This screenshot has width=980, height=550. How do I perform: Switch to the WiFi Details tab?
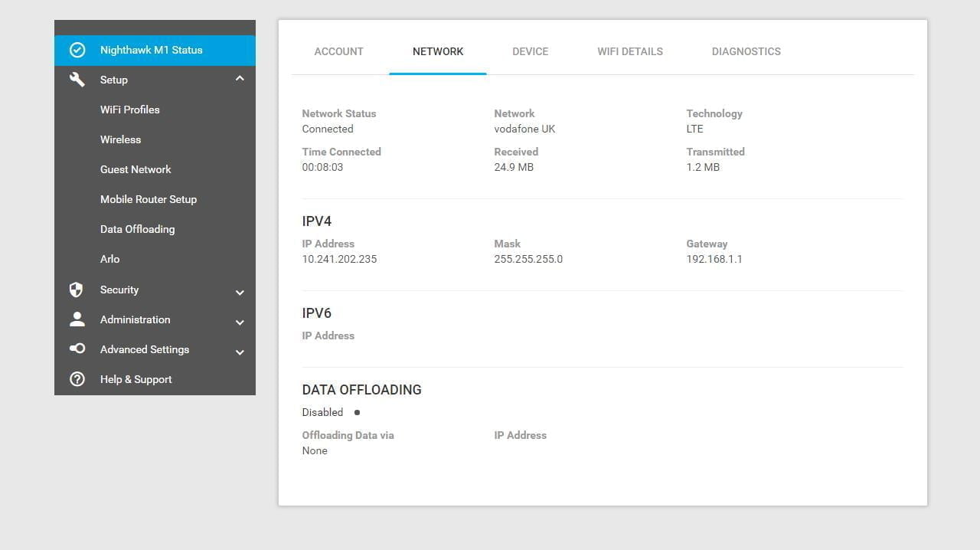pos(630,51)
